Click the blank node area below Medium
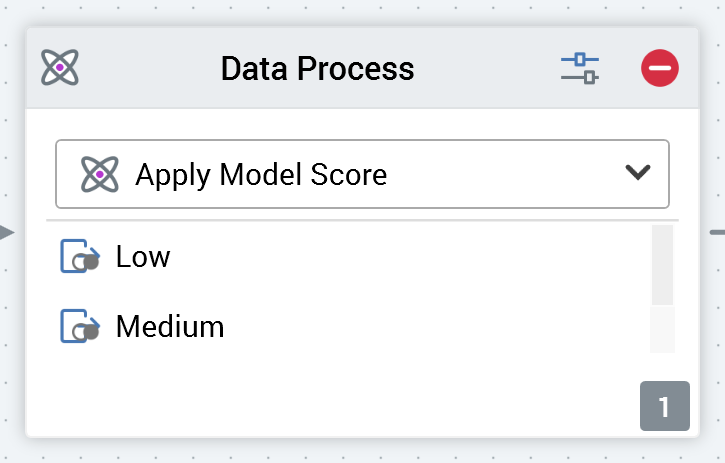The height and width of the screenshot is (463, 725). point(300,395)
